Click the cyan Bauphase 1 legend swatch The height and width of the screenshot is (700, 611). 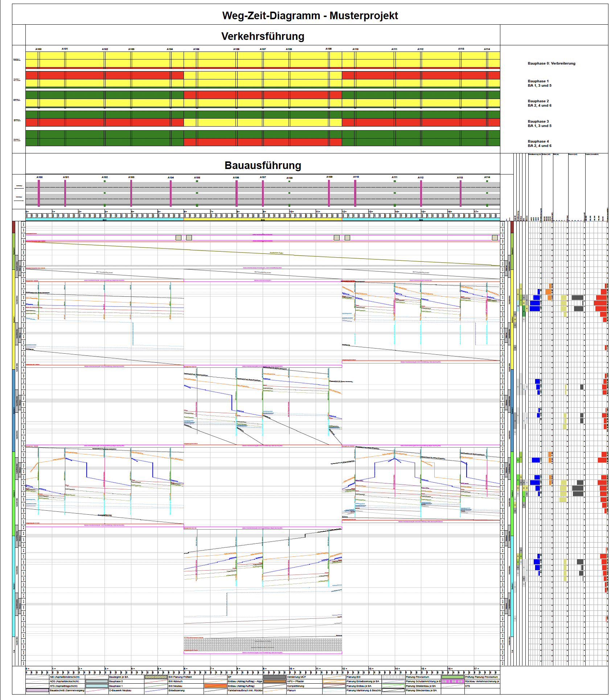coord(97,686)
